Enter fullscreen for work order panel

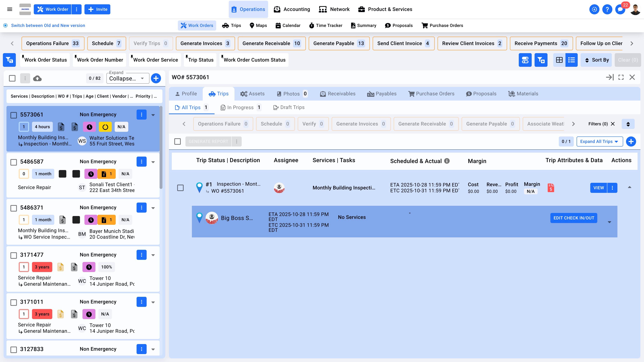tap(621, 77)
